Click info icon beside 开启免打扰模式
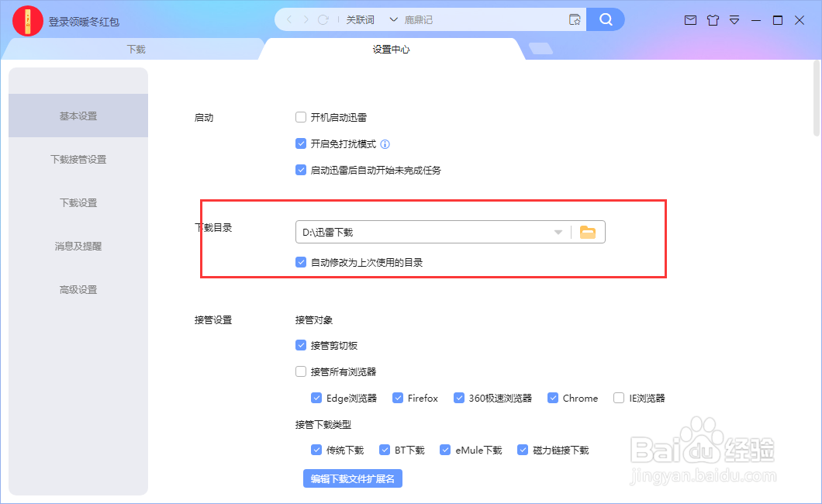 [385, 144]
